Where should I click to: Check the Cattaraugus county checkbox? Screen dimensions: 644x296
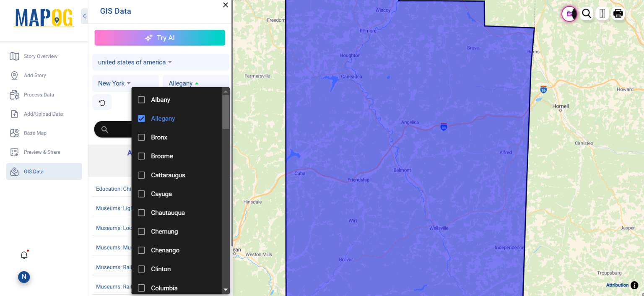(x=141, y=175)
